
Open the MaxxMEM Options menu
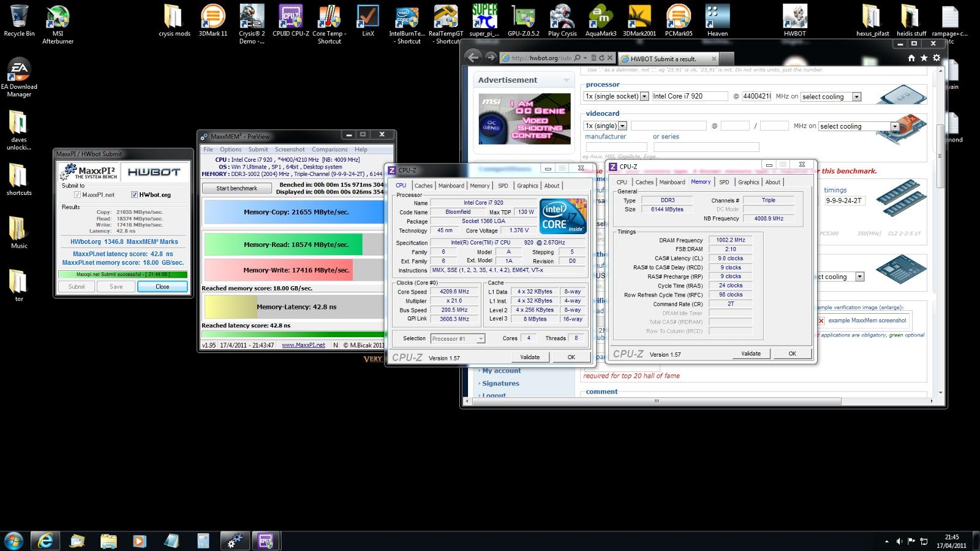(x=230, y=150)
